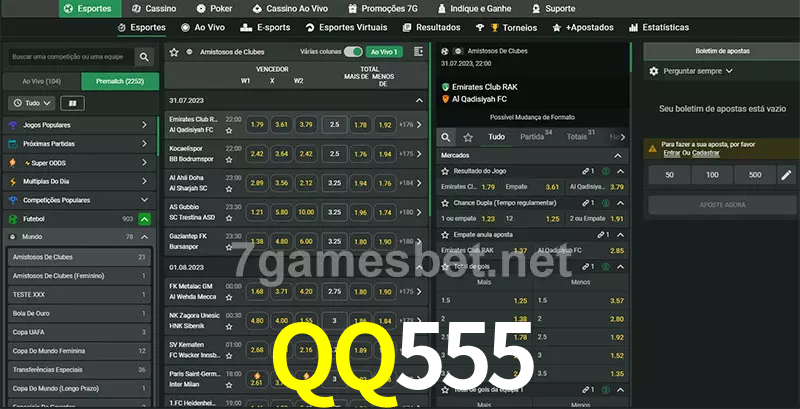Open the betslip settings gear icon
The width and height of the screenshot is (800, 409).
tap(654, 71)
